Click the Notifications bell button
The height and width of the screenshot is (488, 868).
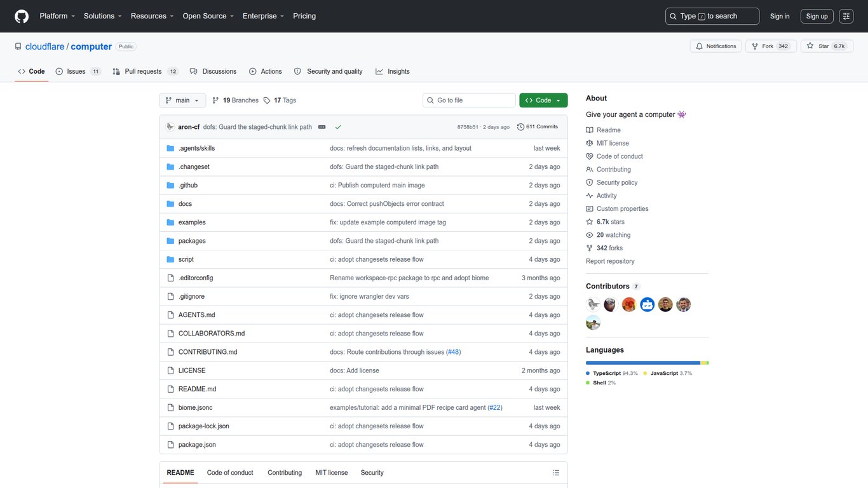pyautogui.click(x=715, y=46)
